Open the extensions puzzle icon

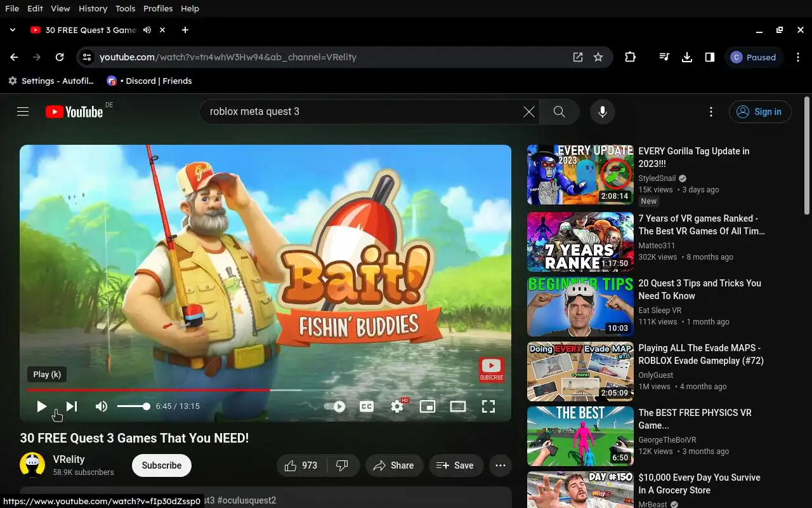630,57
